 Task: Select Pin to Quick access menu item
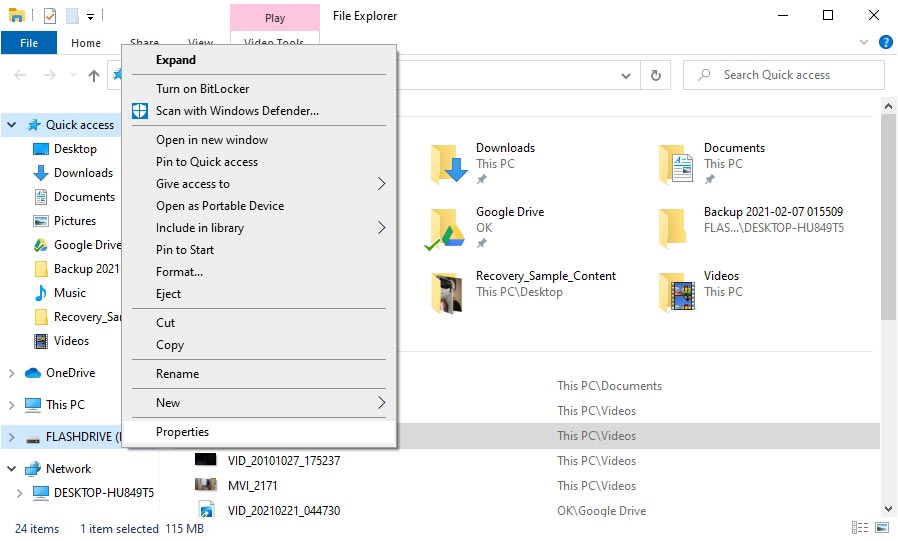pyautogui.click(x=259, y=162)
